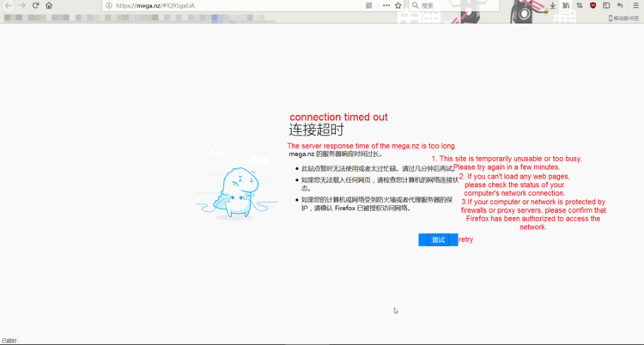Open the Library bookmarks and history
Image resolution: width=644 pixels, height=345 pixels.
tap(566, 5)
